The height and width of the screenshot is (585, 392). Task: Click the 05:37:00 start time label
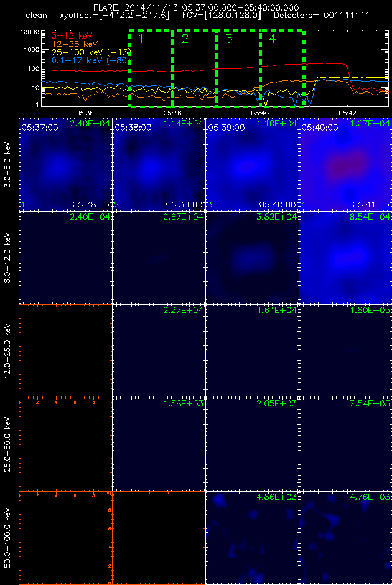40,128
